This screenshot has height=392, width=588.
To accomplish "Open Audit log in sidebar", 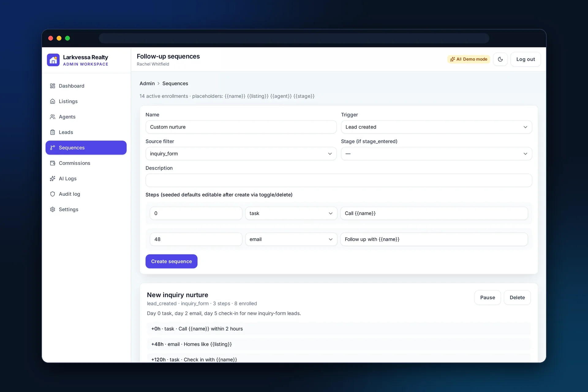I will 86,194.
